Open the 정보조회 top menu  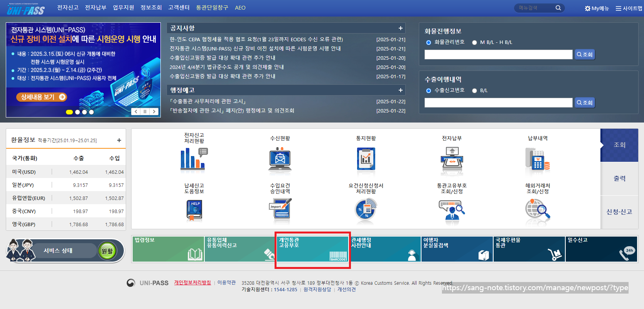pos(151,8)
